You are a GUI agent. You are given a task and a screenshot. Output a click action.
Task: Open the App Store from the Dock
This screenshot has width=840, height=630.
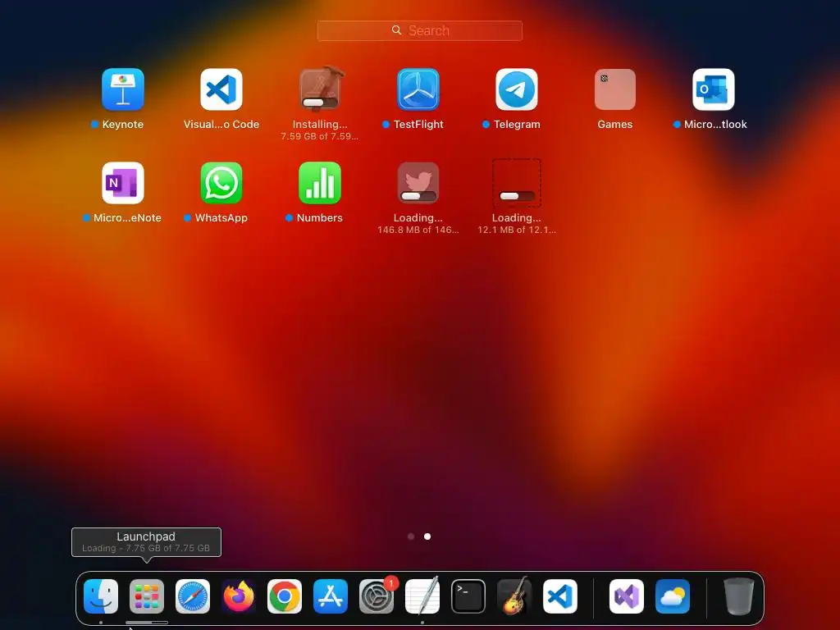tap(331, 596)
